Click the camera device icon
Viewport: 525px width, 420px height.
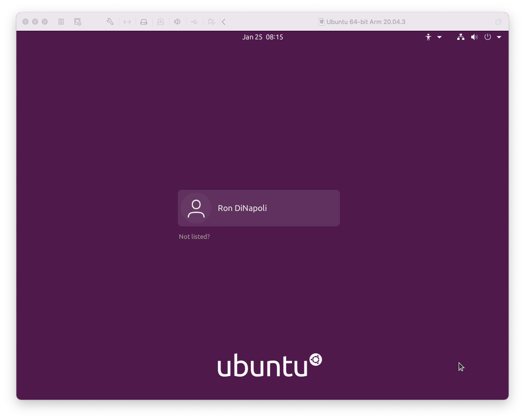161,22
